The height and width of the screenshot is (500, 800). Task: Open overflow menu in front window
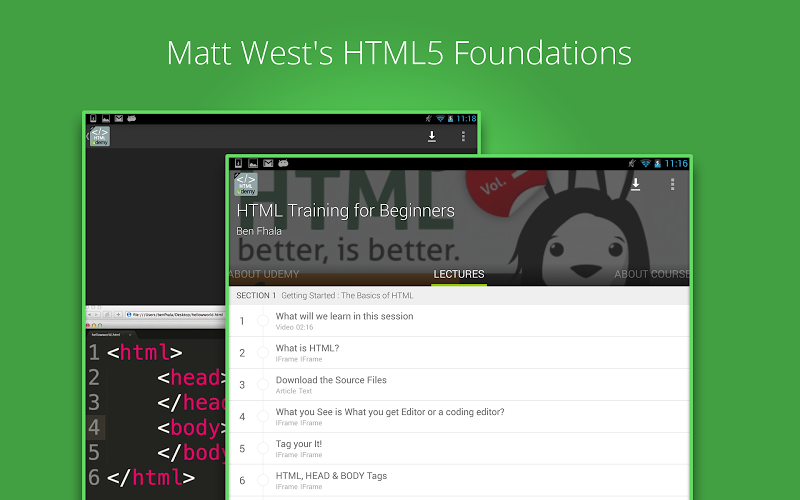pos(672,184)
